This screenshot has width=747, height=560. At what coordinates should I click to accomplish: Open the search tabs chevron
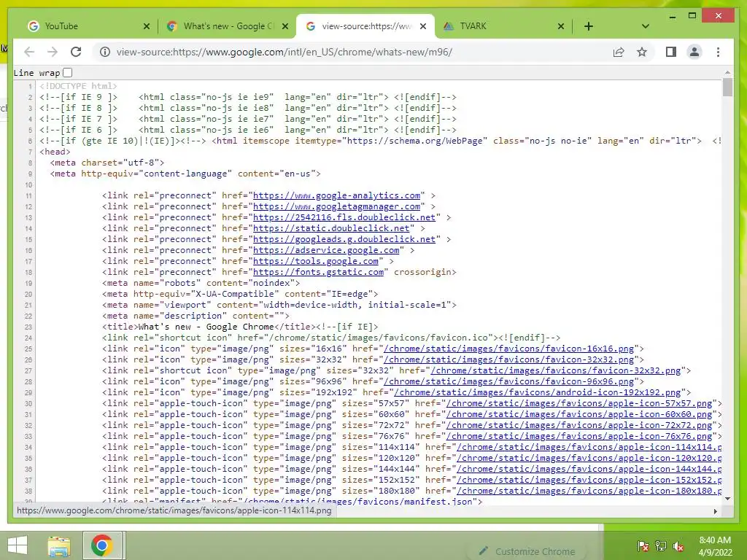(645, 26)
